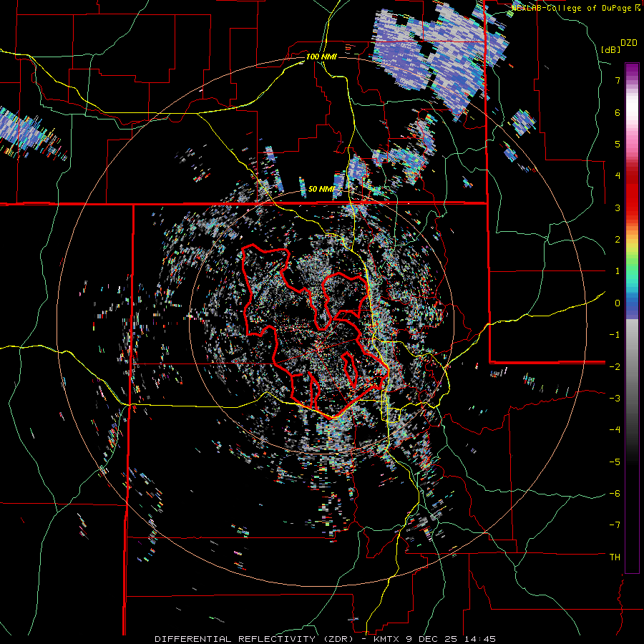644x644 pixels.
Task: Click the "-5" value on the color scale
Action: [615, 462]
